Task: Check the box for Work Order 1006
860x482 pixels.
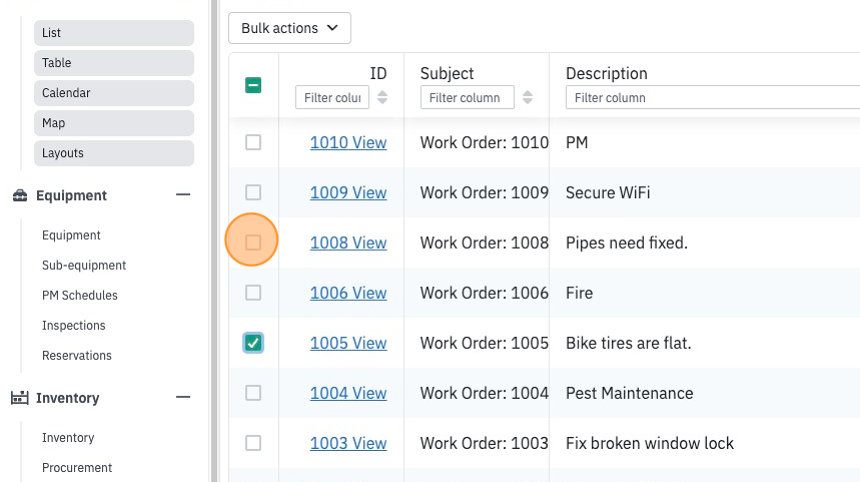Action: [x=253, y=293]
